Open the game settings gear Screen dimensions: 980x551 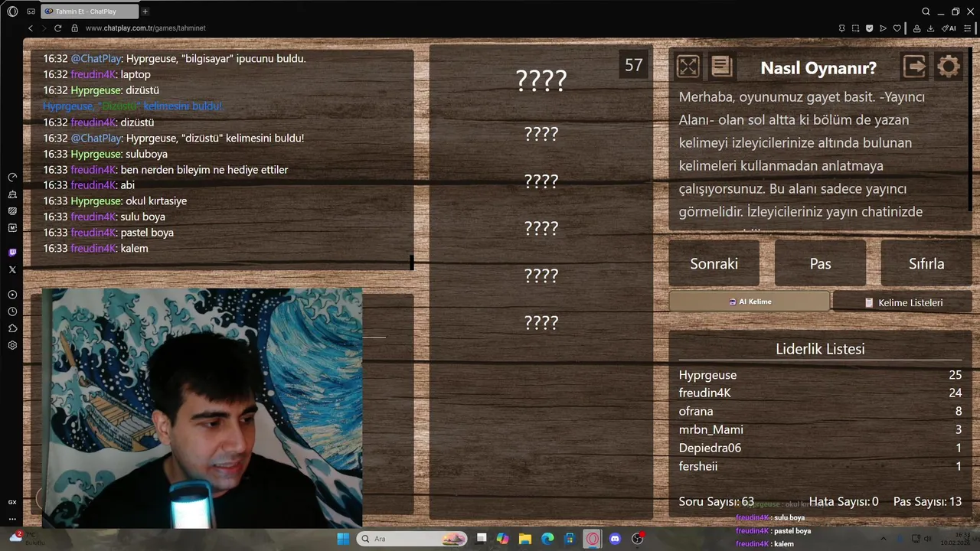point(948,67)
